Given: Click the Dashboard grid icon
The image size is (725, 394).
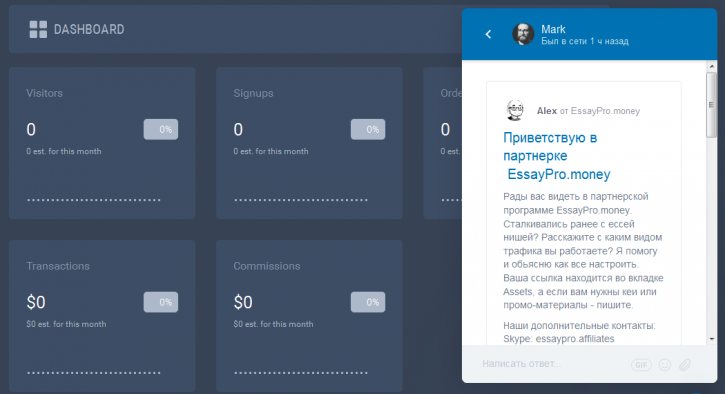Looking at the screenshot, I should click(38, 30).
